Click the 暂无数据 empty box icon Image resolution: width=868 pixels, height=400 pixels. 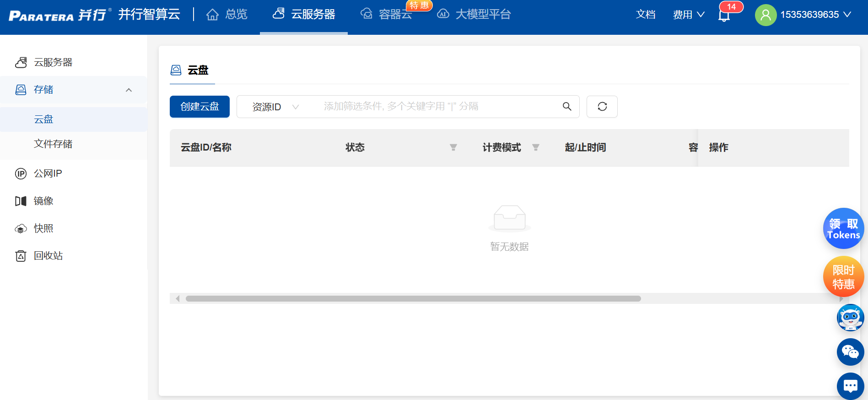510,218
